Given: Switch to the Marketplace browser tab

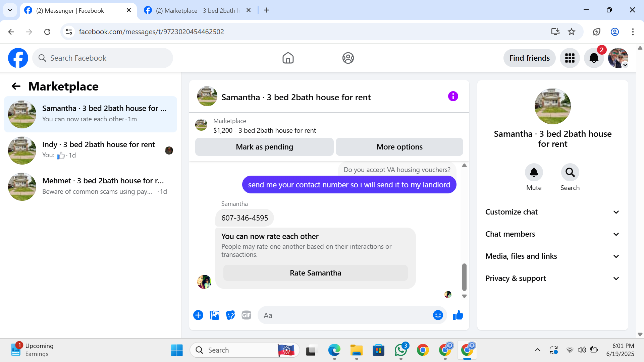Looking at the screenshot, I should click(x=198, y=10).
